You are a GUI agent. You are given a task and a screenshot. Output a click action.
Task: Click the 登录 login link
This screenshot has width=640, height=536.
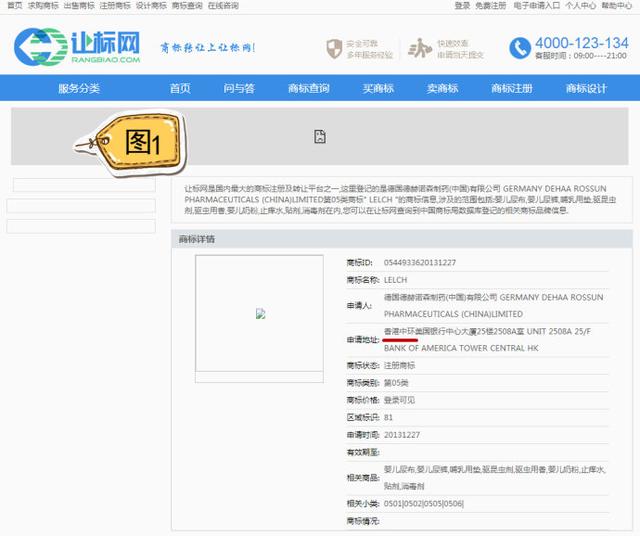click(x=462, y=5)
